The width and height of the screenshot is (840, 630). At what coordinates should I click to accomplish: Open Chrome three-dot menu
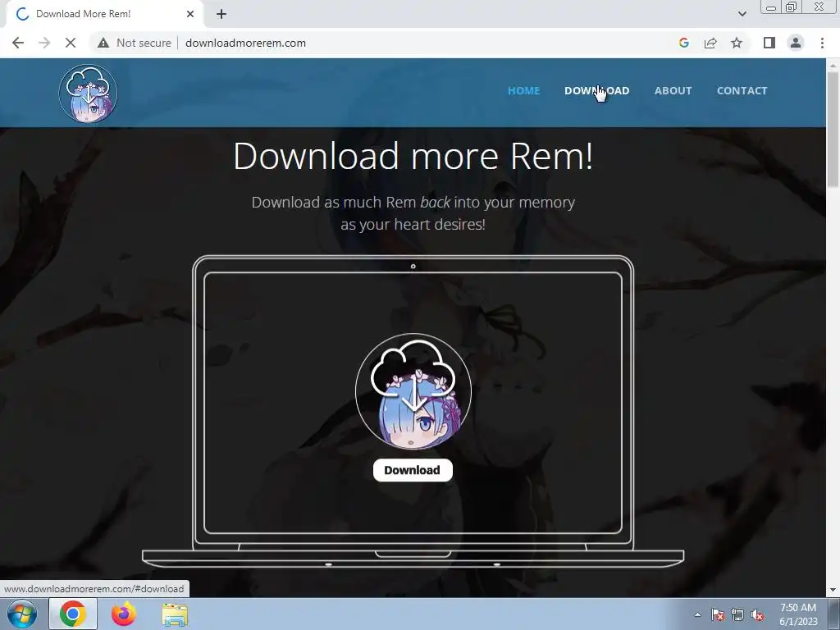point(822,43)
